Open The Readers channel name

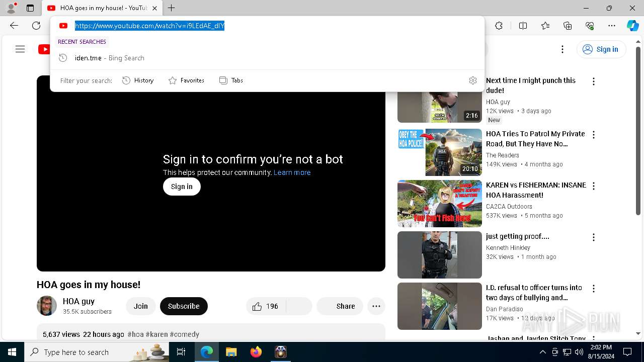[x=503, y=155]
